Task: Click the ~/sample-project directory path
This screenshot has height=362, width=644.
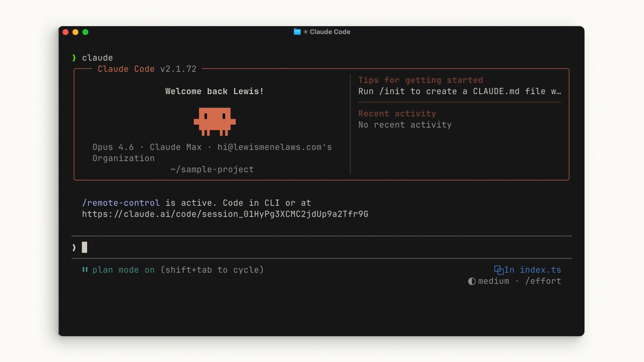Action: tap(212, 169)
